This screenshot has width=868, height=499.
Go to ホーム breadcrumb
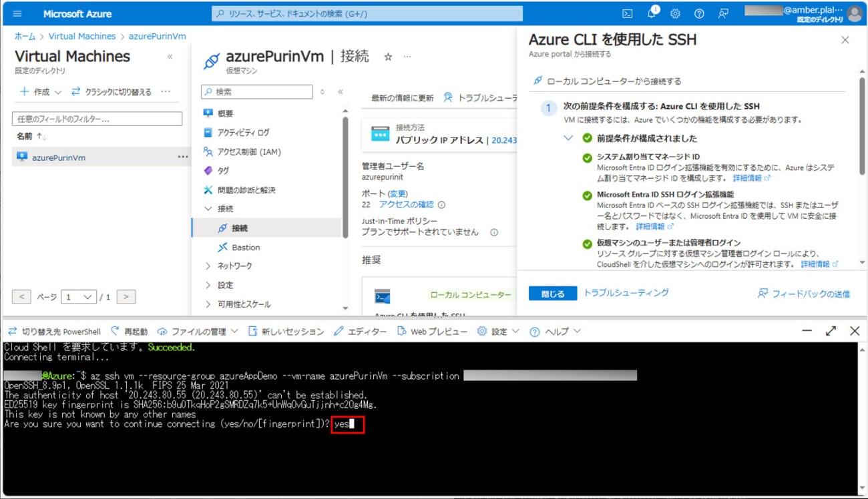[25, 36]
